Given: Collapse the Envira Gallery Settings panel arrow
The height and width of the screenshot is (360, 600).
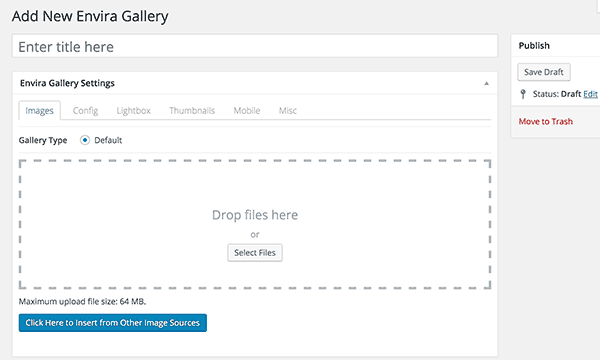Looking at the screenshot, I should tap(486, 83).
